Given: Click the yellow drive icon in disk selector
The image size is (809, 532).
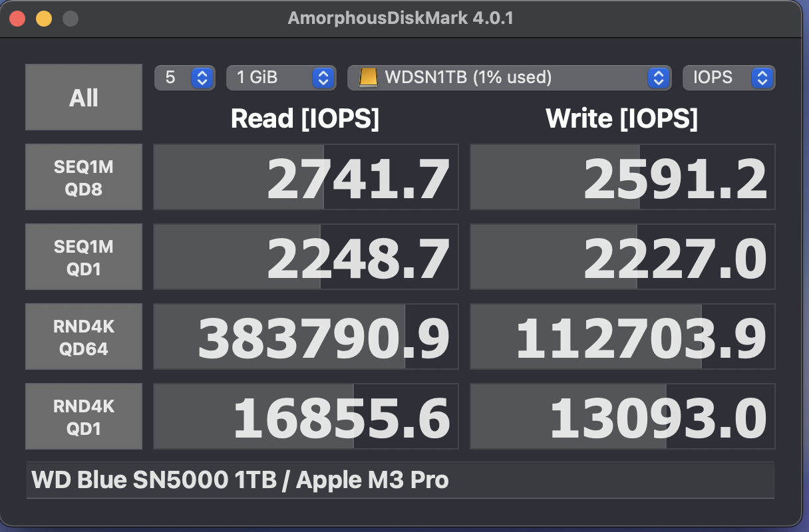Looking at the screenshot, I should (368, 78).
